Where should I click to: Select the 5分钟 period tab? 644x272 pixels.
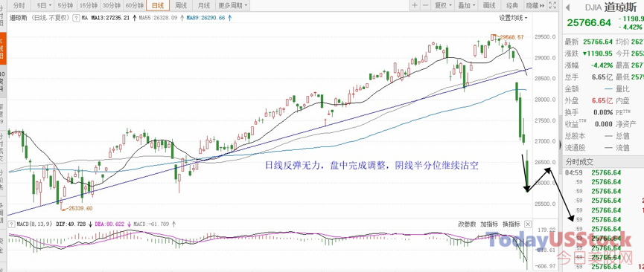pyautogui.click(x=66, y=5)
